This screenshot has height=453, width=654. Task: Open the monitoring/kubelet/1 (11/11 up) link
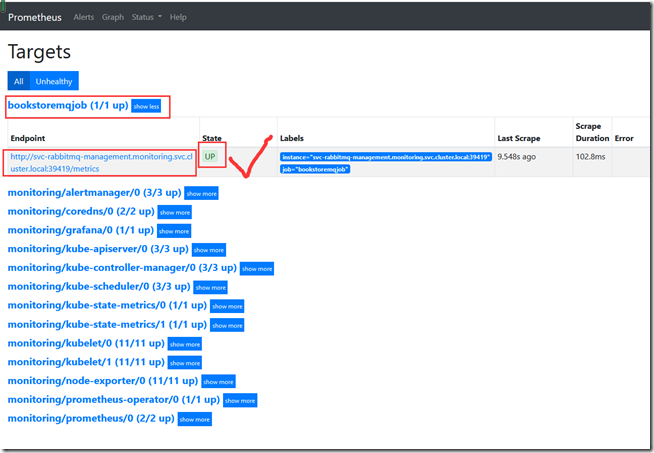[x=86, y=362]
